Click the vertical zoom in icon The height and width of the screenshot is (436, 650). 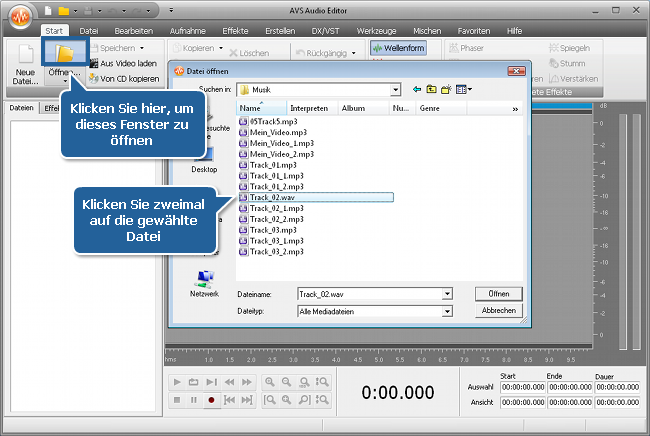[x=322, y=382]
